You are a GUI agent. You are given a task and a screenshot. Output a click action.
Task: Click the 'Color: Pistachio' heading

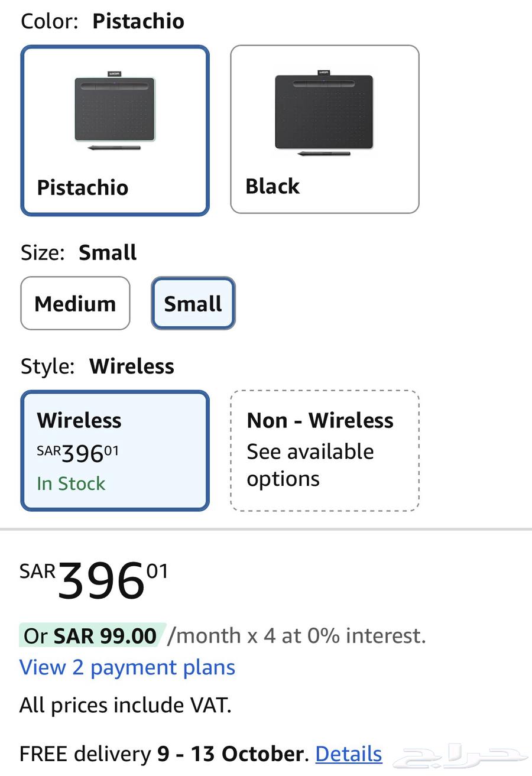coord(102,21)
